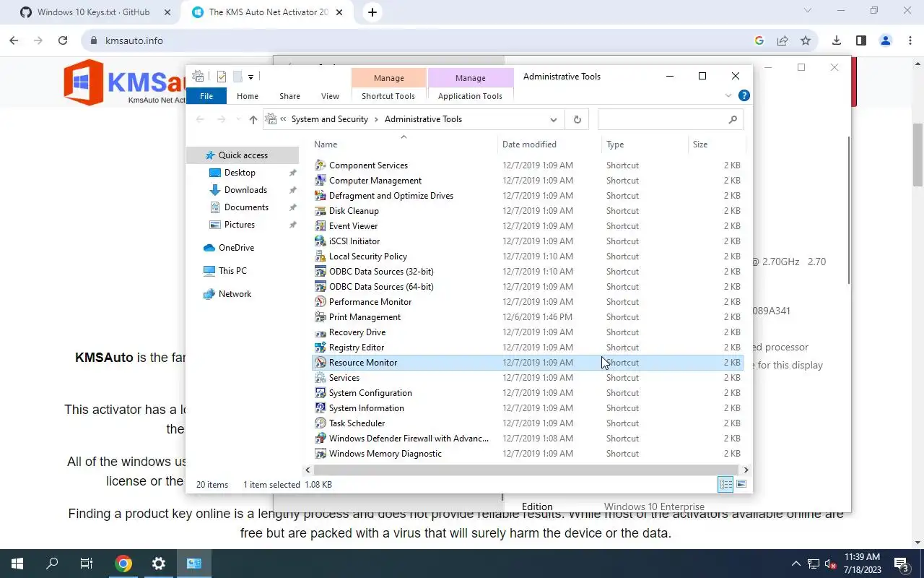The width and height of the screenshot is (924, 578).
Task: Open Windows Start menu
Action: 17,564
